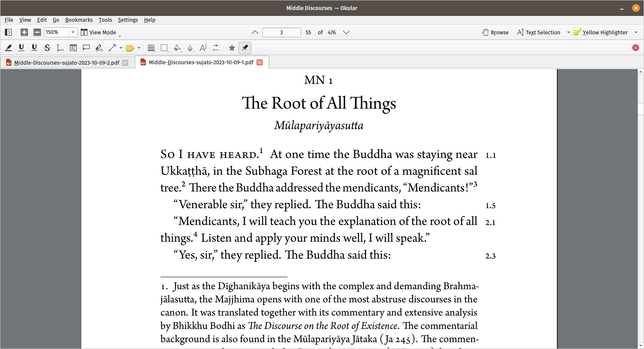Click margin section number 1.5

click(x=491, y=206)
